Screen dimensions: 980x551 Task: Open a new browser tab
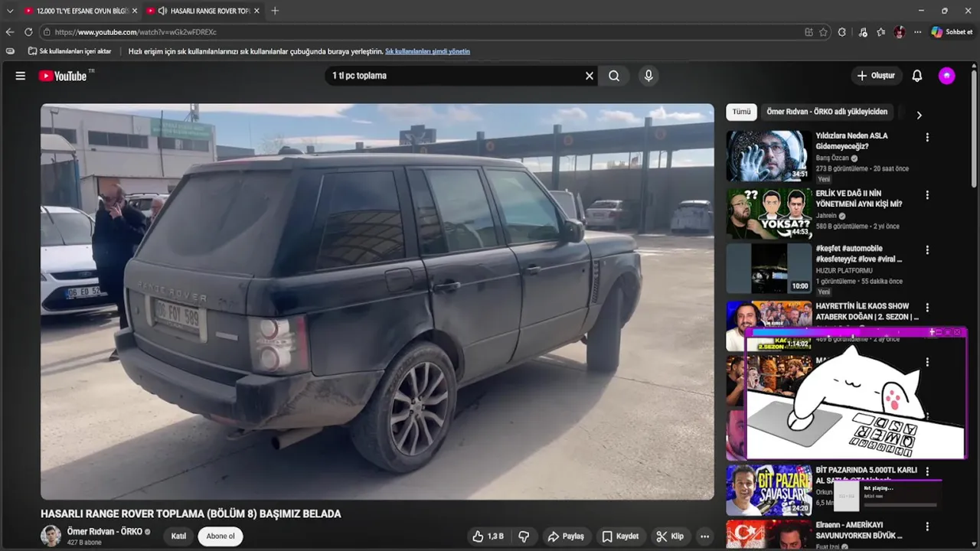click(x=275, y=11)
